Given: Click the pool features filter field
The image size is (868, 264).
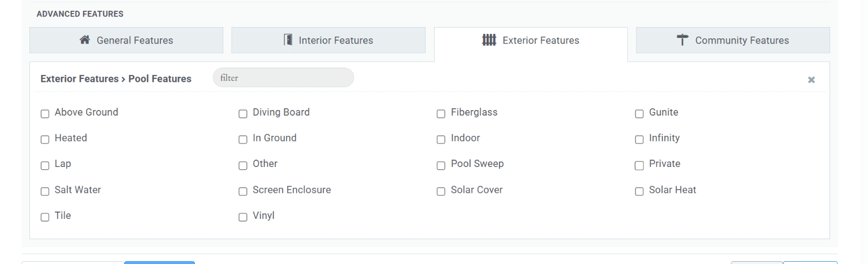Looking at the screenshot, I should [283, 78].
